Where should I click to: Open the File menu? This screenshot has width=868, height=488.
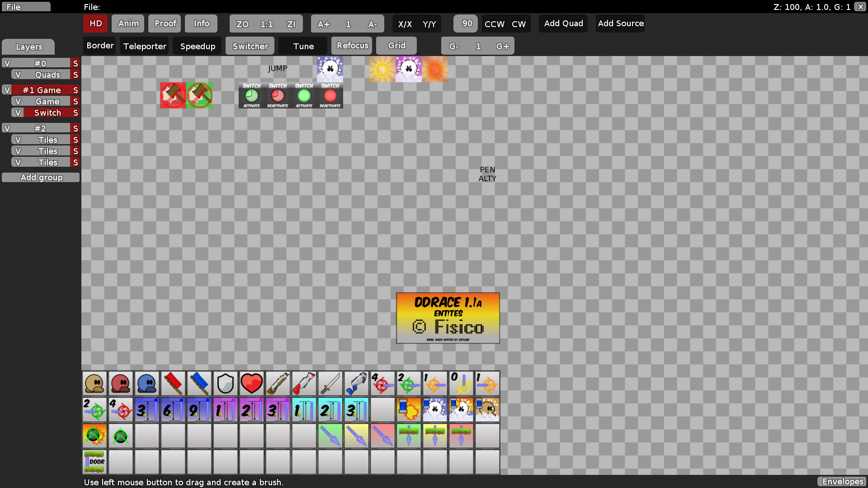tap(26, 7)
